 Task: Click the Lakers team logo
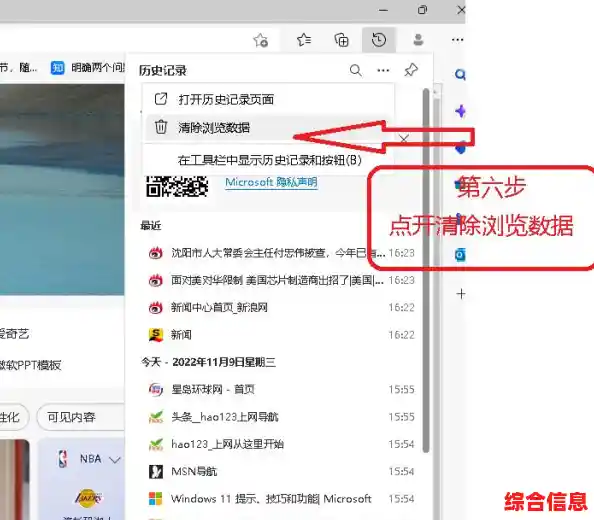[88, 498]
